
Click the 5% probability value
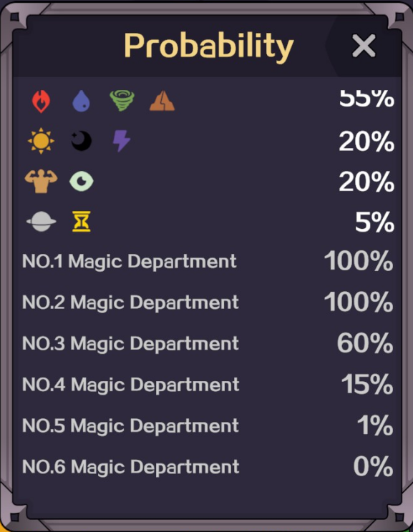tap(374, 222)
